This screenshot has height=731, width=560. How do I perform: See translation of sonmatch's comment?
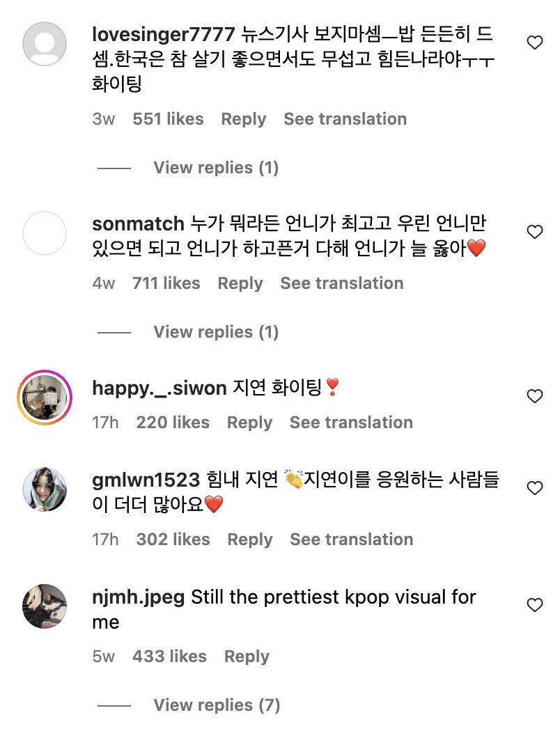(341, 283)
